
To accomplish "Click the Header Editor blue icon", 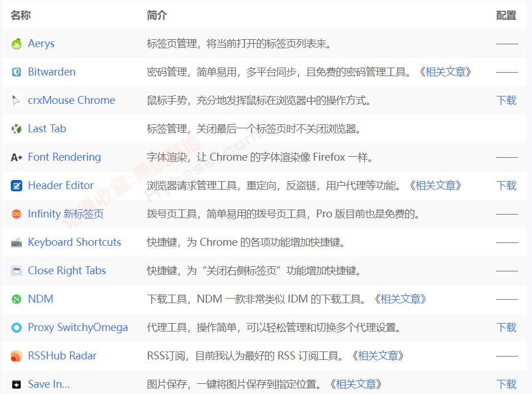I will [x=16, y=186].
